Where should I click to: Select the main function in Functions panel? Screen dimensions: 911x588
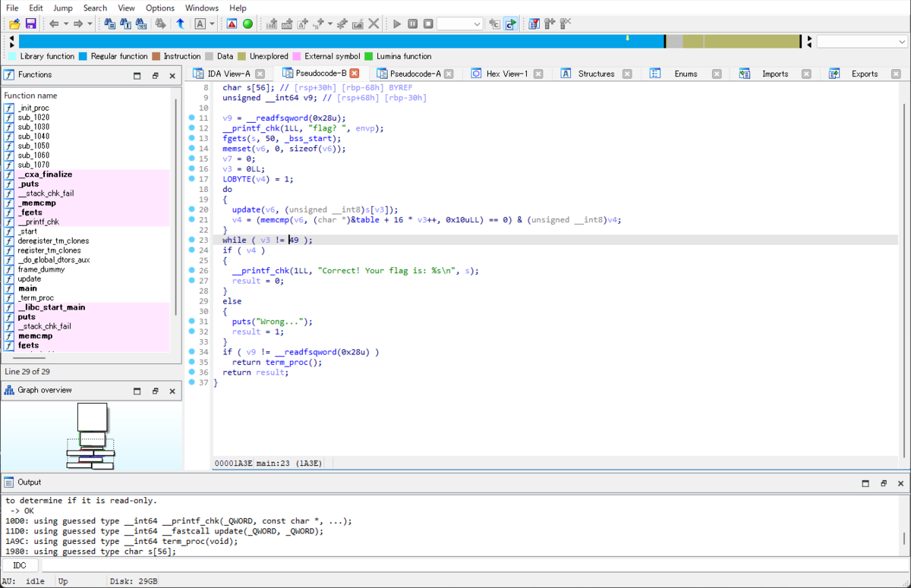click(29, 288)
